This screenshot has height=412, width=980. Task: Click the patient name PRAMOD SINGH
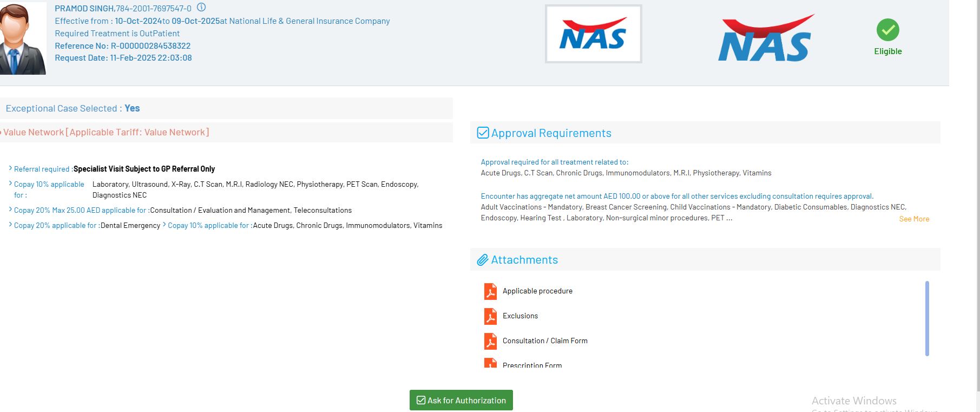pyautogui.click(x=84, y=8)
